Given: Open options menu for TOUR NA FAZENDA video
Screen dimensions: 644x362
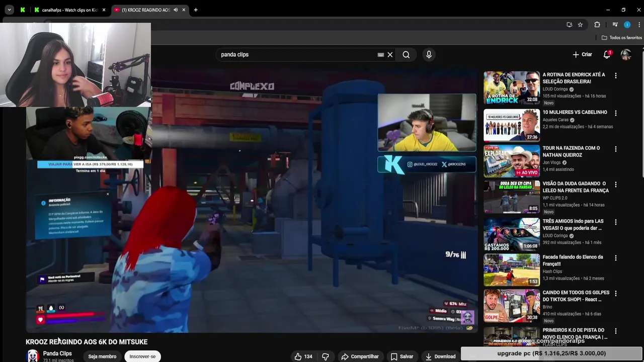Looking at the screenshot, I should click(615, 149).
